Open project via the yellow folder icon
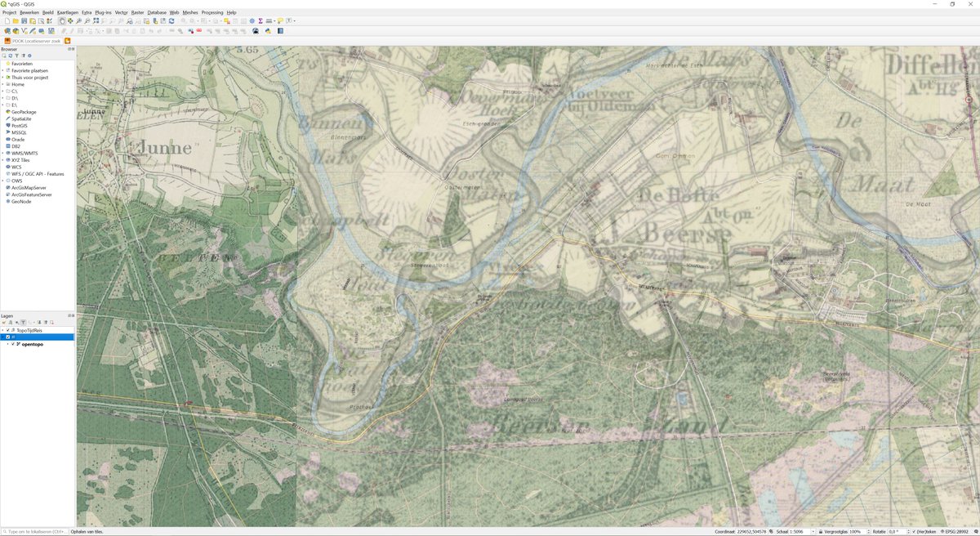The width and height of the screenshot is (980, 536). [x=16, y=21]
